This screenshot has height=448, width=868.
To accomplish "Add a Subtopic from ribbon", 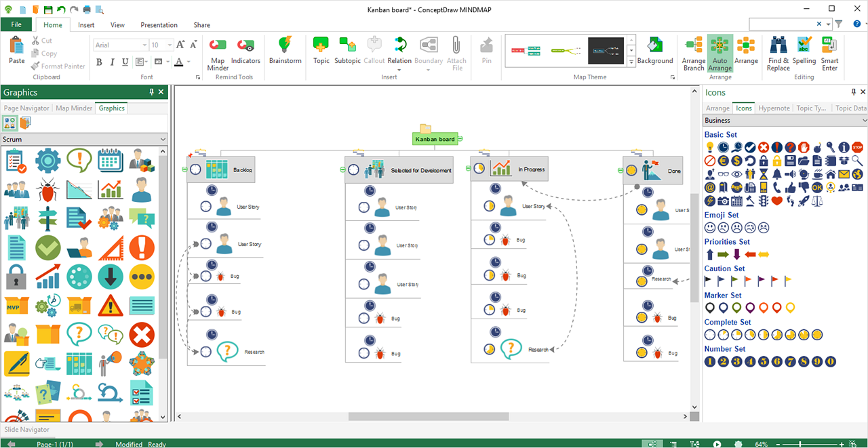I will 347,50.
